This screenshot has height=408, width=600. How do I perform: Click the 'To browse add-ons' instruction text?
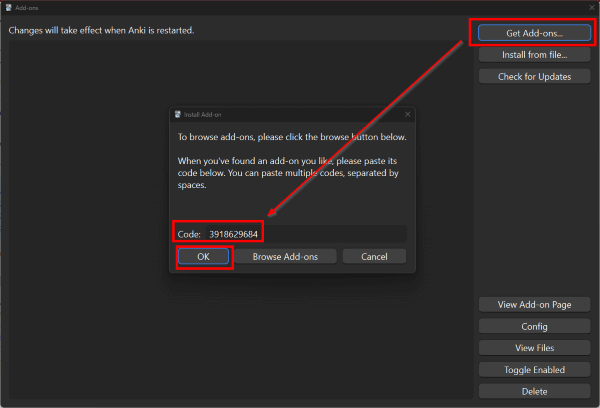292,137
